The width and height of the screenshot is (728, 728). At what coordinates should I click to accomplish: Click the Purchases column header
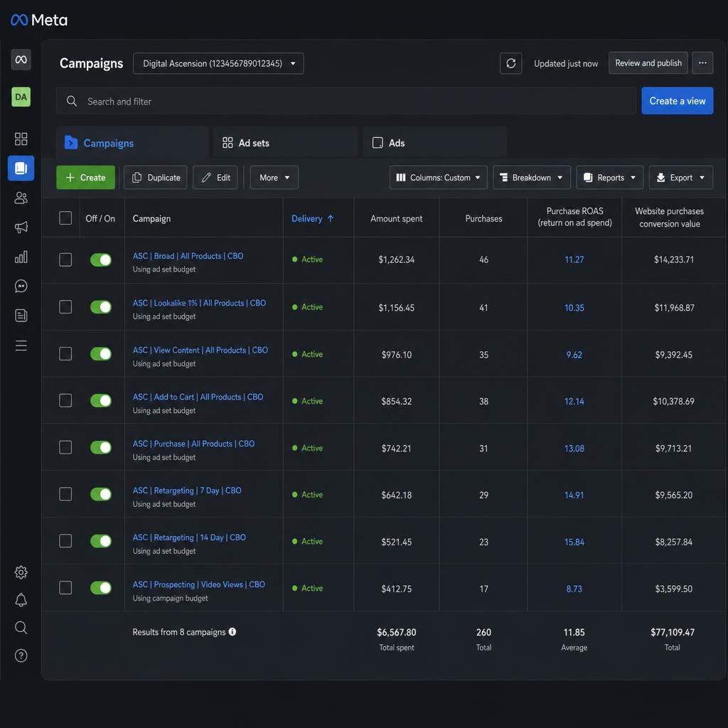[x=483, y=218]
